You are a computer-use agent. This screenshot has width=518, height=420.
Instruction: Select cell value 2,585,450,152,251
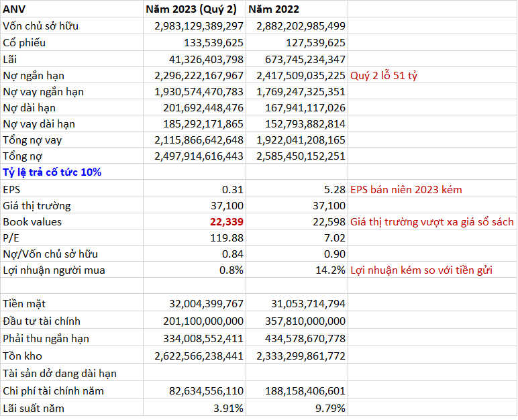(x=301, y=156)
